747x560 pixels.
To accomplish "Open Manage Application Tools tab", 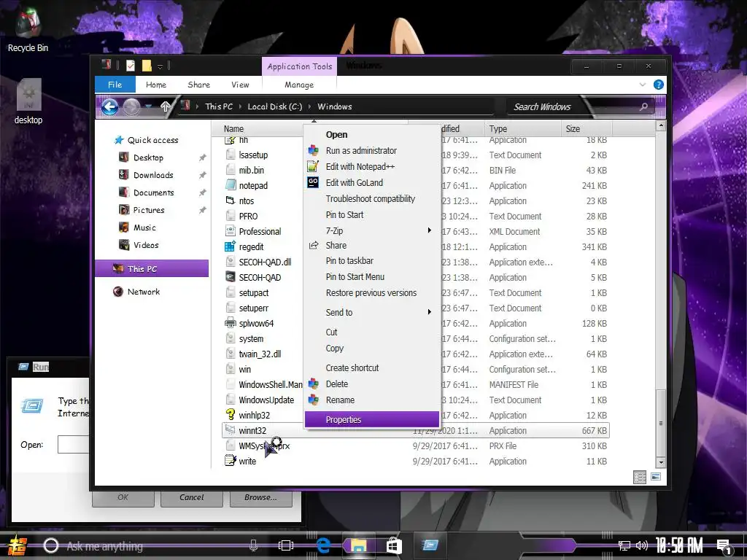I will click(x=298, y=85).
